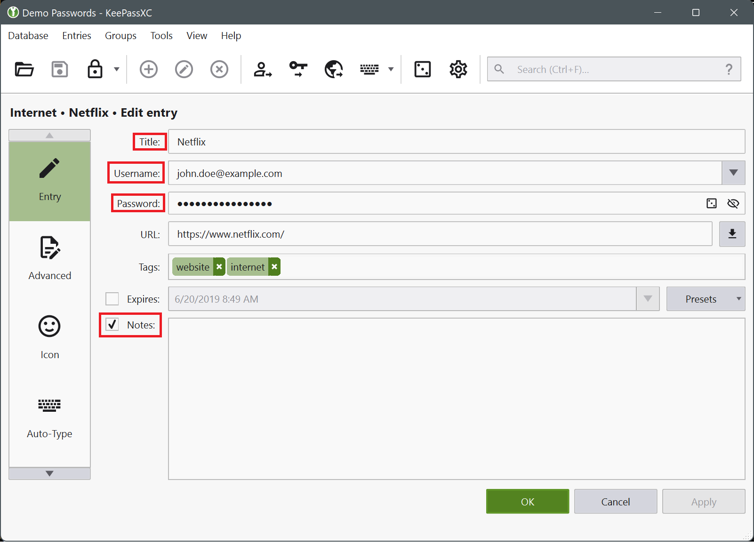
Task: Uncheck the Notes checkbox
Action: (112, 325)
